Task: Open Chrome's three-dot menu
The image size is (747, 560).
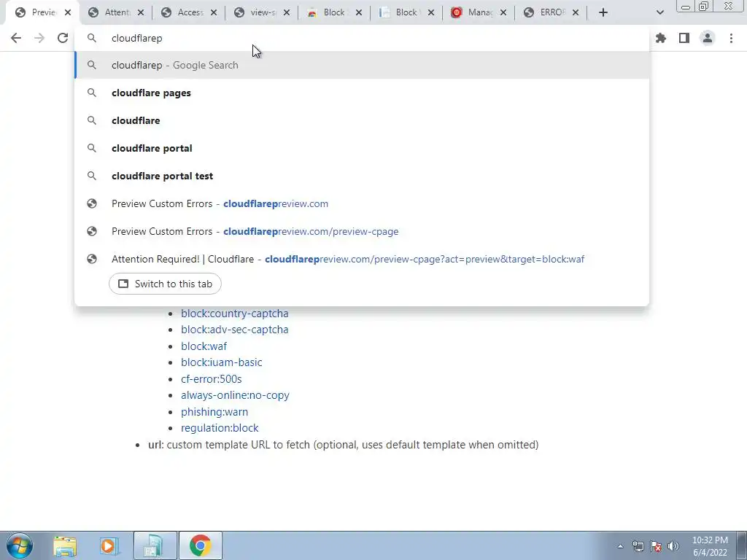Action: [731, 38]
